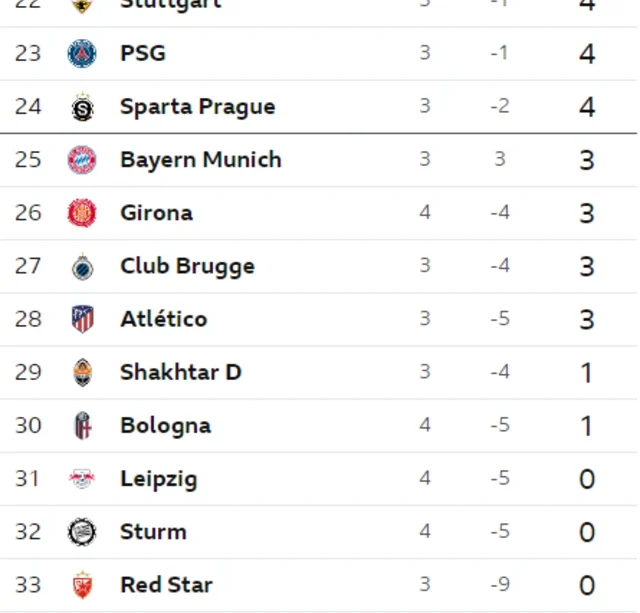Open the Sparta Prague team link

point(198,107)
